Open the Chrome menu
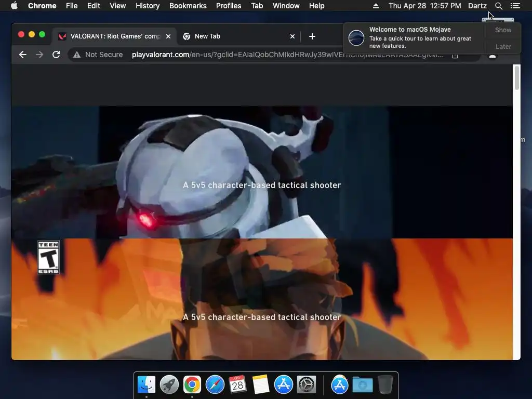 point(42,6)
